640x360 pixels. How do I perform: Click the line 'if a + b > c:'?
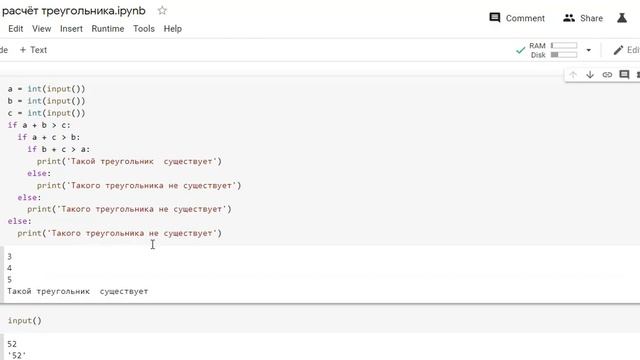[x=39, y=125]
